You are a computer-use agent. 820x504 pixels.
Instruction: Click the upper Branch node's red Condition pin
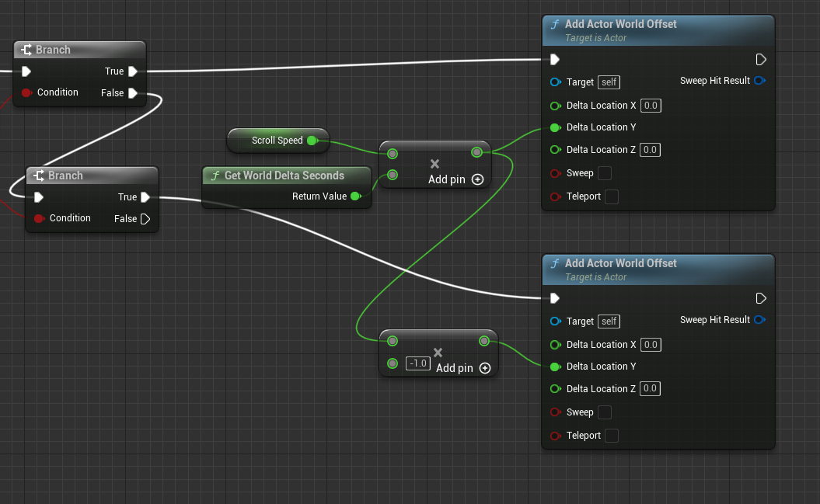click(x=26, y=92)
